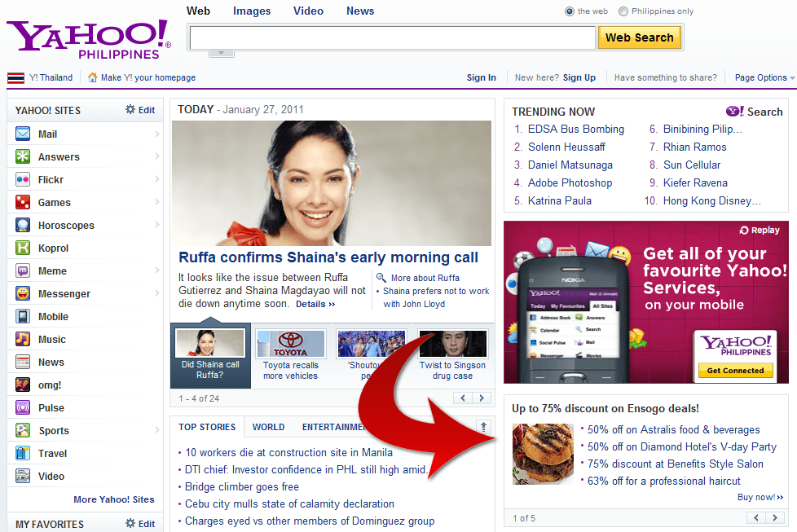This screenshot has width=797, height=532.
Task: Click the Web Search button
Action: pos(640,37)
